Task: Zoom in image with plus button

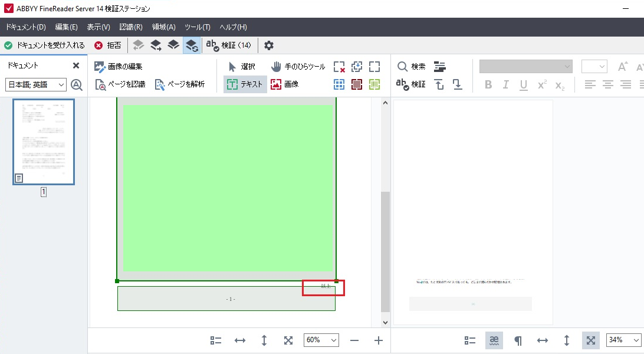Action: 379,340
